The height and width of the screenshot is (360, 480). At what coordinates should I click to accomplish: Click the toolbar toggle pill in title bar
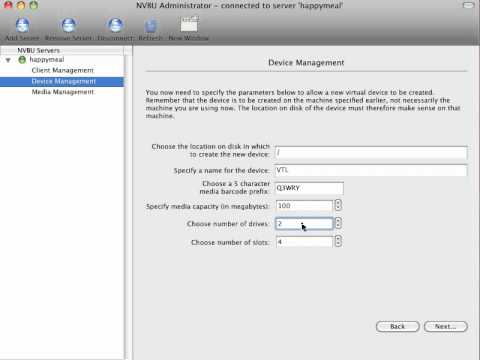[468, 5]
